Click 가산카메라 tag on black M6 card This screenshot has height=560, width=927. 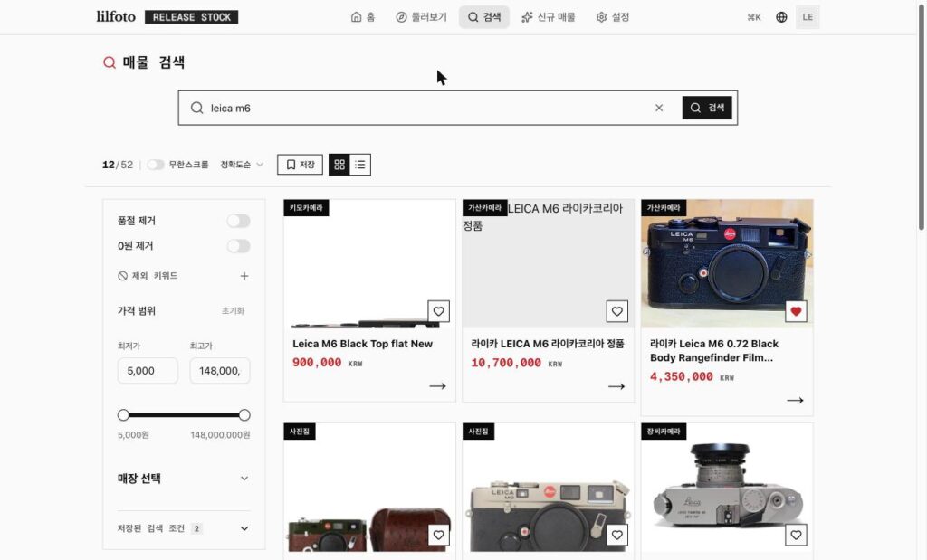pyautogui.click(x=664, y=208)
